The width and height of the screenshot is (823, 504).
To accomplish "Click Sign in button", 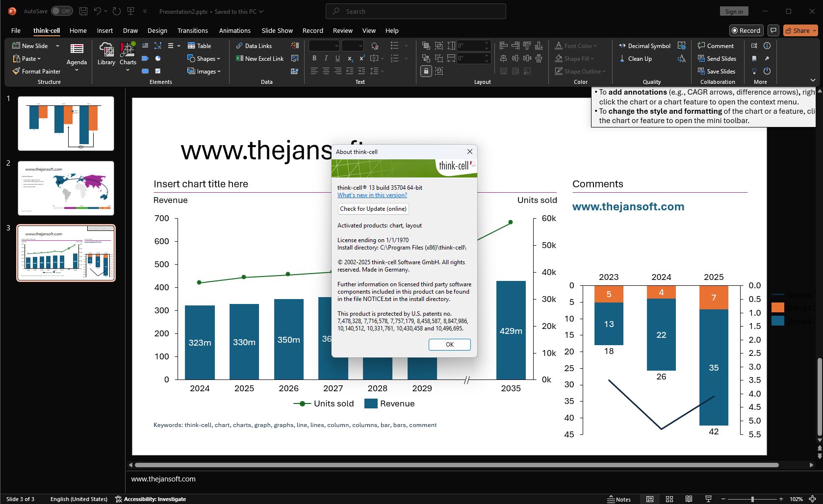I will [734, 11].
